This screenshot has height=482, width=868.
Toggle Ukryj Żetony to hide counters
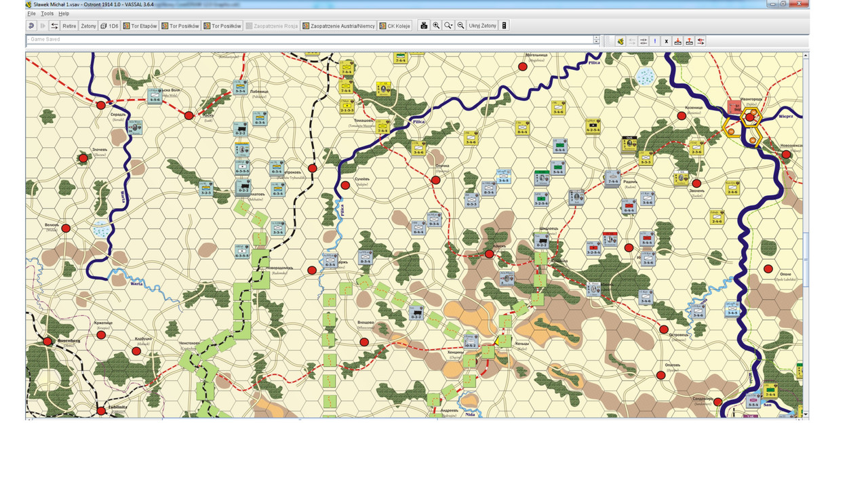pos(483,26)
